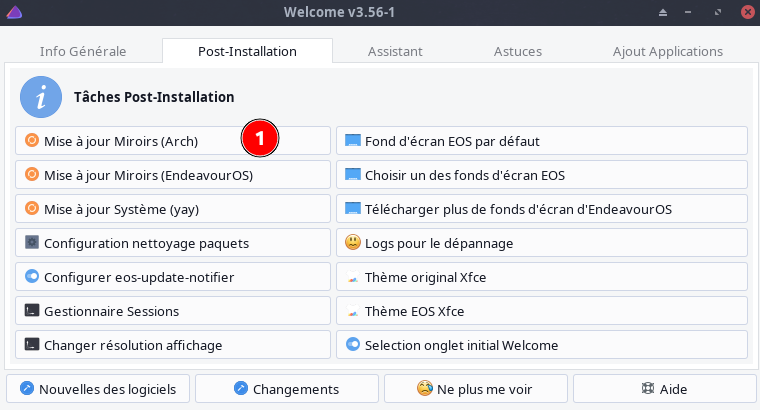Click the wallpaper icon for Fond d'écran EOS par défaut

pyautogui.click(x=352, y=141)
